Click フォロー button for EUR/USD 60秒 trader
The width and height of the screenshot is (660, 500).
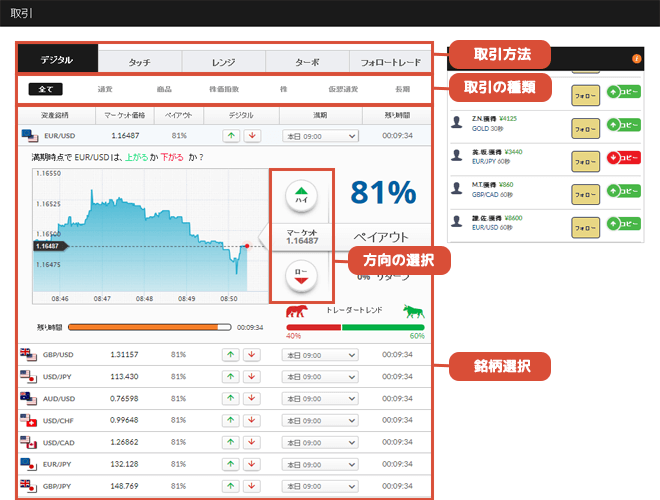click(x=585, y=228)
